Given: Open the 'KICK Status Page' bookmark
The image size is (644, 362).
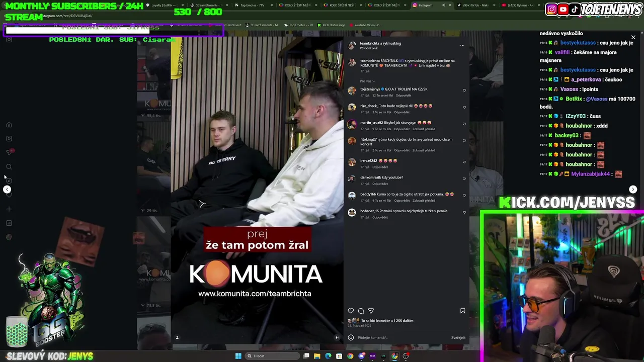Looking at the screenshot, I should (331, 25).
